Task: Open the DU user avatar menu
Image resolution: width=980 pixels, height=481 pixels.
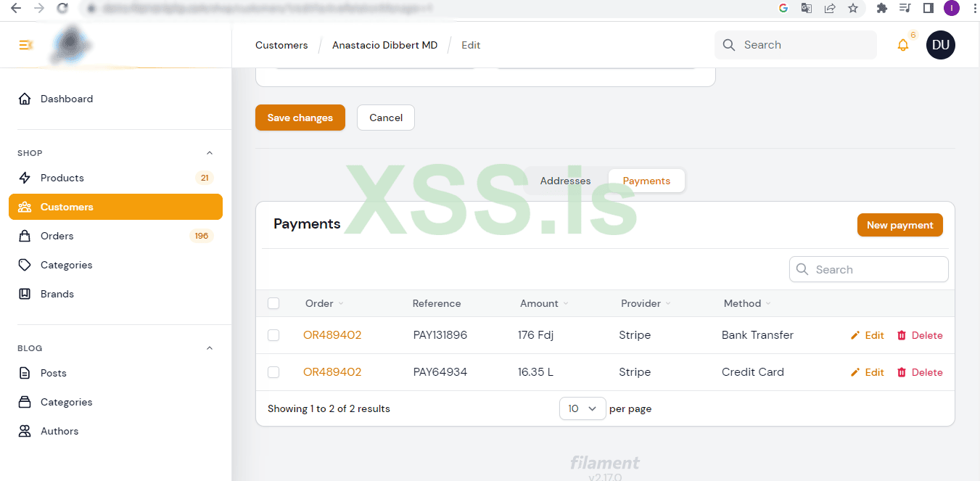Action: point(941,45)
